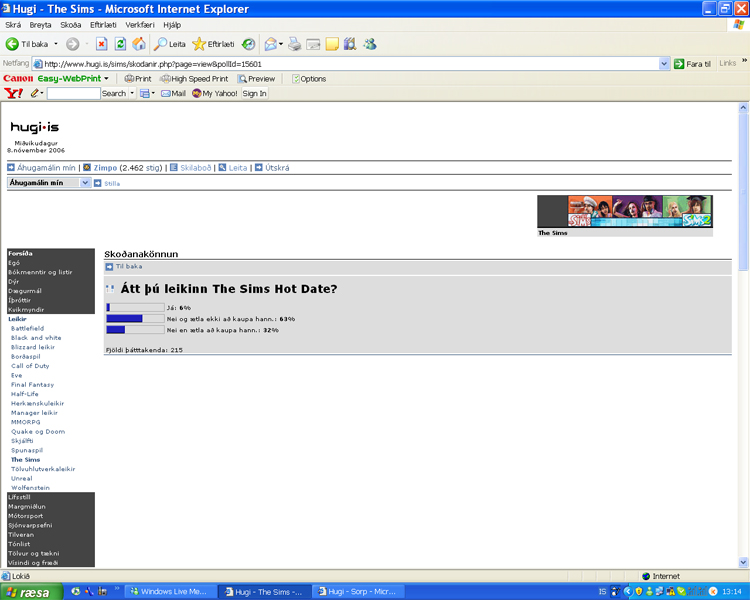Open Til baka history dropdown arrow

click(x=55, y=44)
